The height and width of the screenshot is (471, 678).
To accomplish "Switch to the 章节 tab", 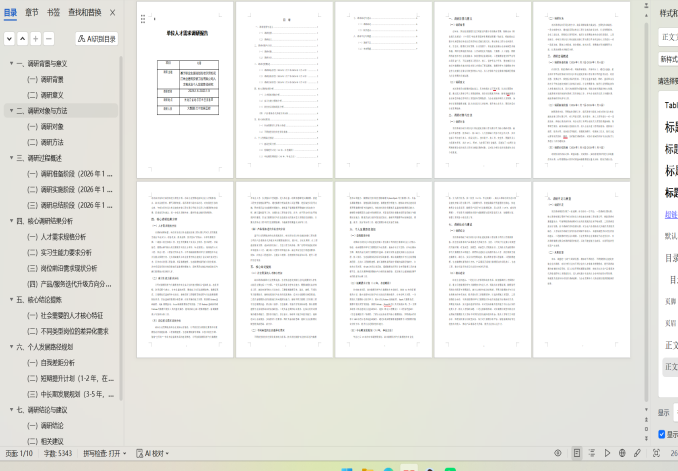I will click(x=32, y=12).
